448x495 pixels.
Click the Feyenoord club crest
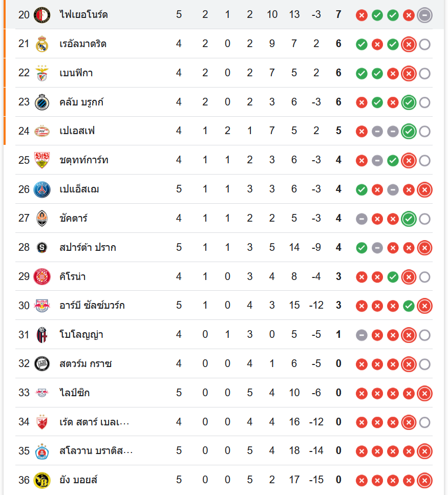click(x=42, y=14)
